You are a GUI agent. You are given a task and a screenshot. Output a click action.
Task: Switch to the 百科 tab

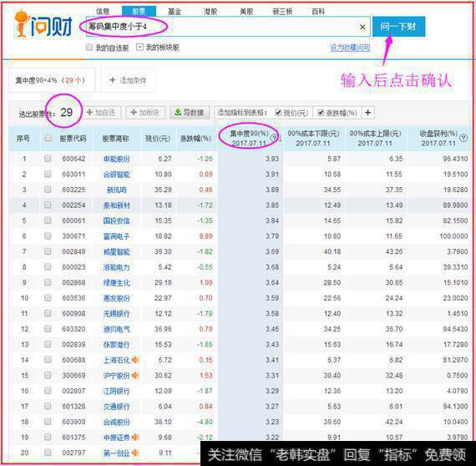pyautogui.click(x=318, y=12)
